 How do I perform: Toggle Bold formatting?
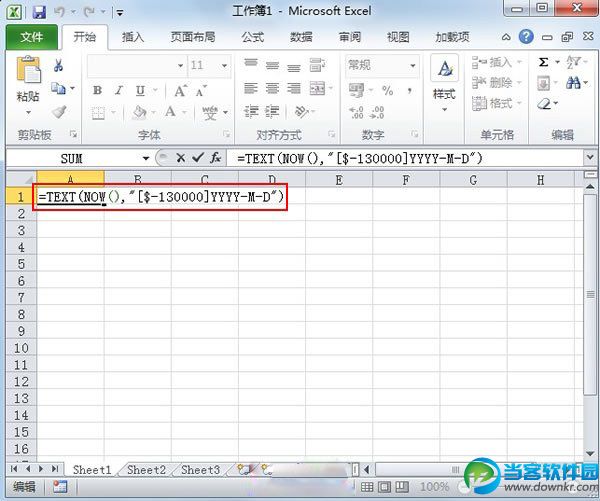coord(98,91)
